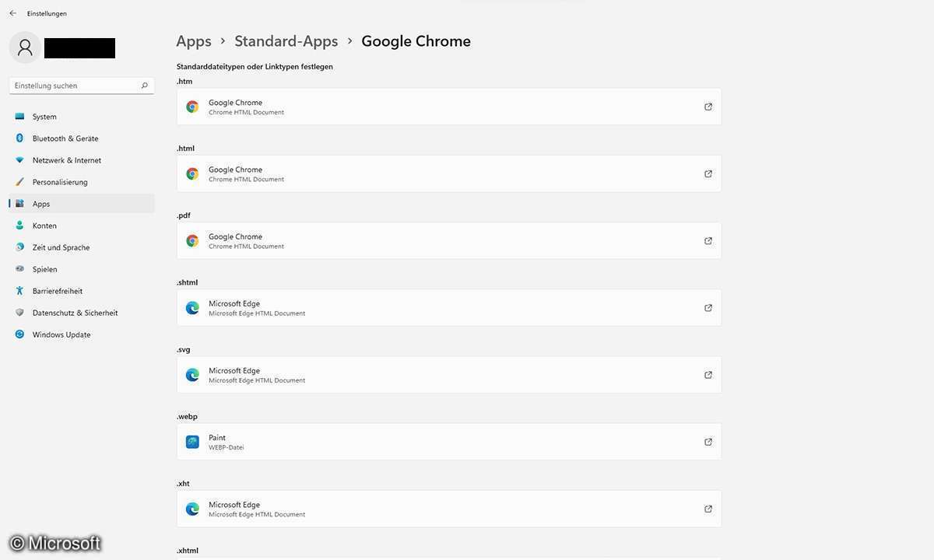Open external-link icon for .pdf
Screen dimensions: 934x560
tap(708, 241)
